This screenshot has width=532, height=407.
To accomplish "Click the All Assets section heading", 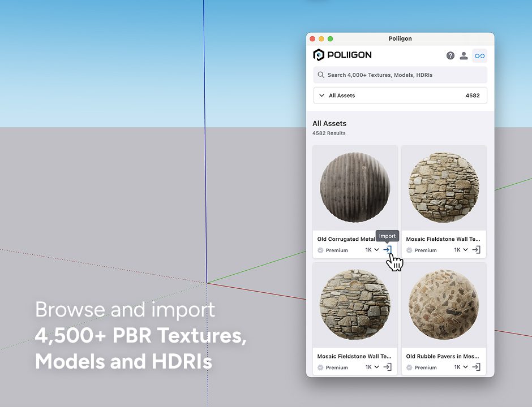I will click(329, 123).
